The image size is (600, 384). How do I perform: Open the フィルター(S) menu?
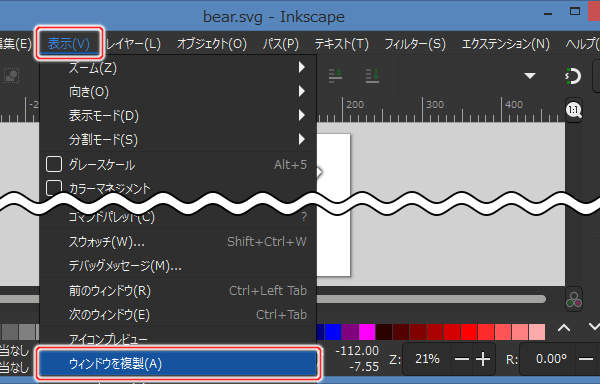[415, 44]
